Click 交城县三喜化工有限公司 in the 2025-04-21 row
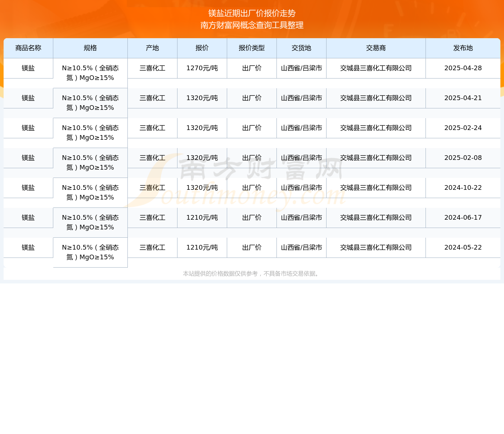The width and height of the screenshot is (504, 434). pos(376,98)
